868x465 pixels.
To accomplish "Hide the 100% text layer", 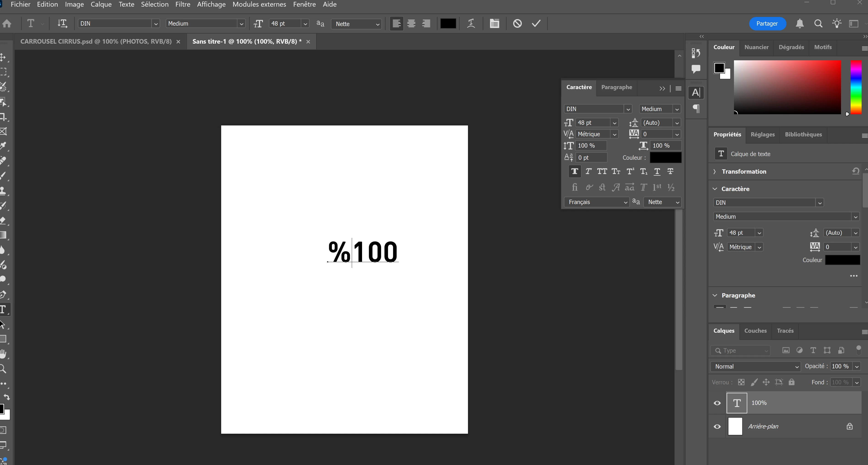I will coord(717,403).
